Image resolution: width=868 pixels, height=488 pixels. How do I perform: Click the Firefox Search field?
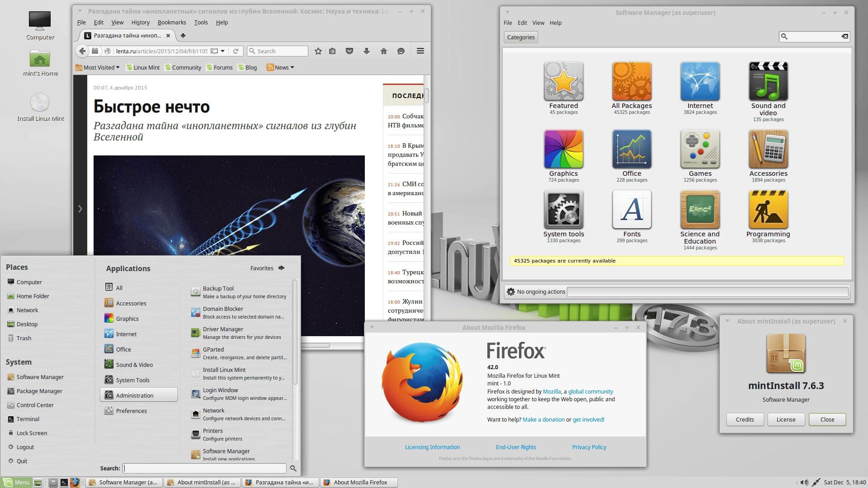coord(278,51)
